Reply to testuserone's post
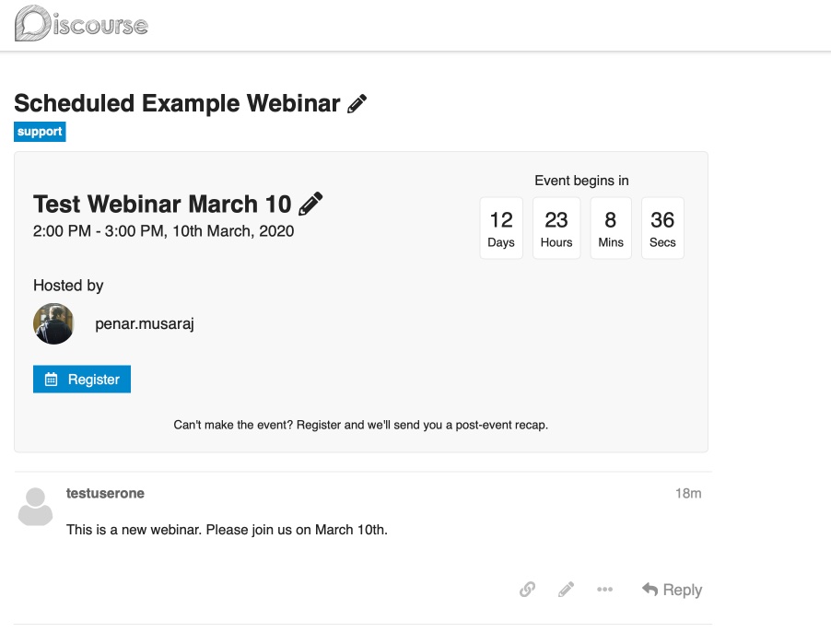The height and width of the screenshot is (644, 831). 672,590
